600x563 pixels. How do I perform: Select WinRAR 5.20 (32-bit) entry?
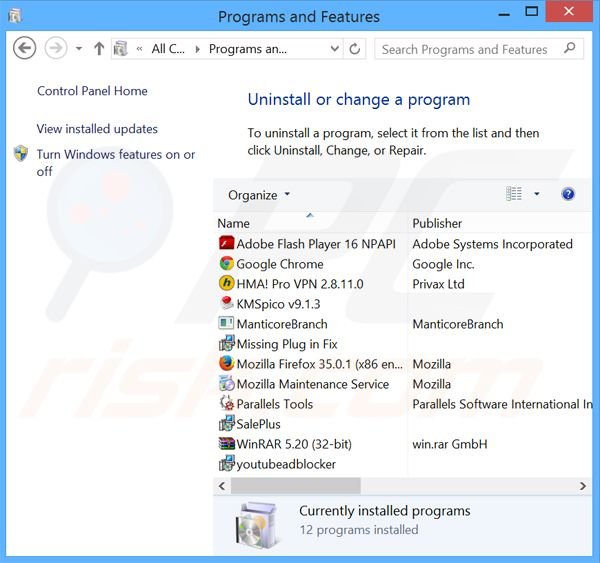tap(294, 444)
